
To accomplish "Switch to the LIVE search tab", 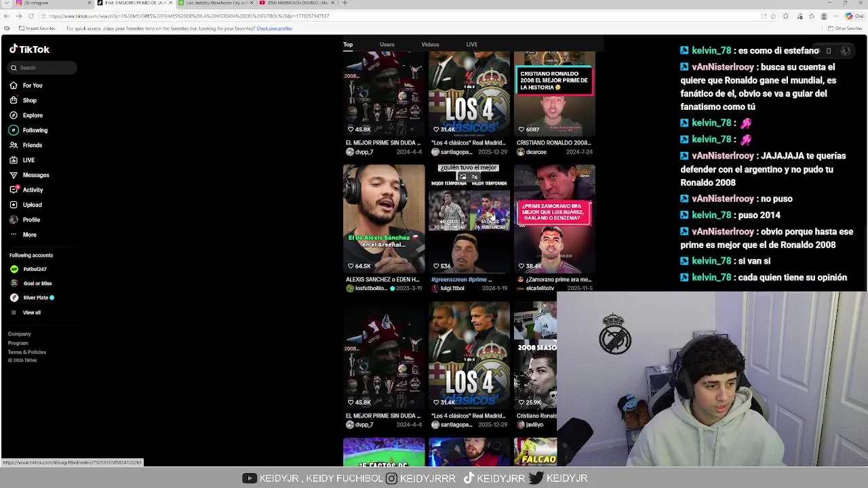I will pyautogui.click(x=471, y=45).
